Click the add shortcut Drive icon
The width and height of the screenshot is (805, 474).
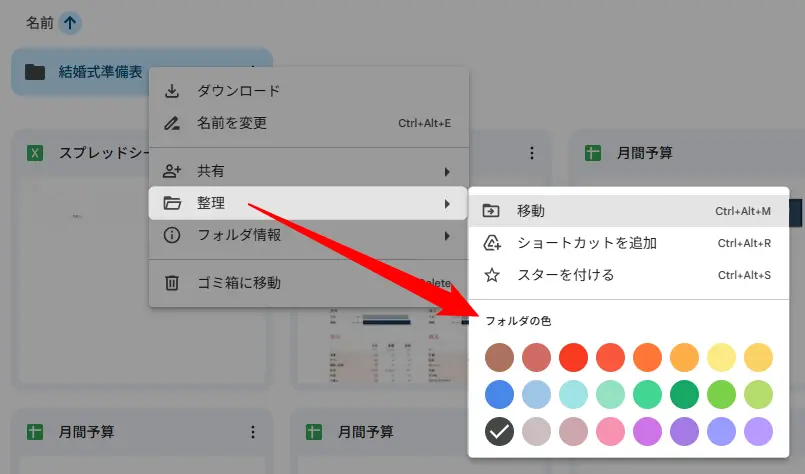(491, 243)
